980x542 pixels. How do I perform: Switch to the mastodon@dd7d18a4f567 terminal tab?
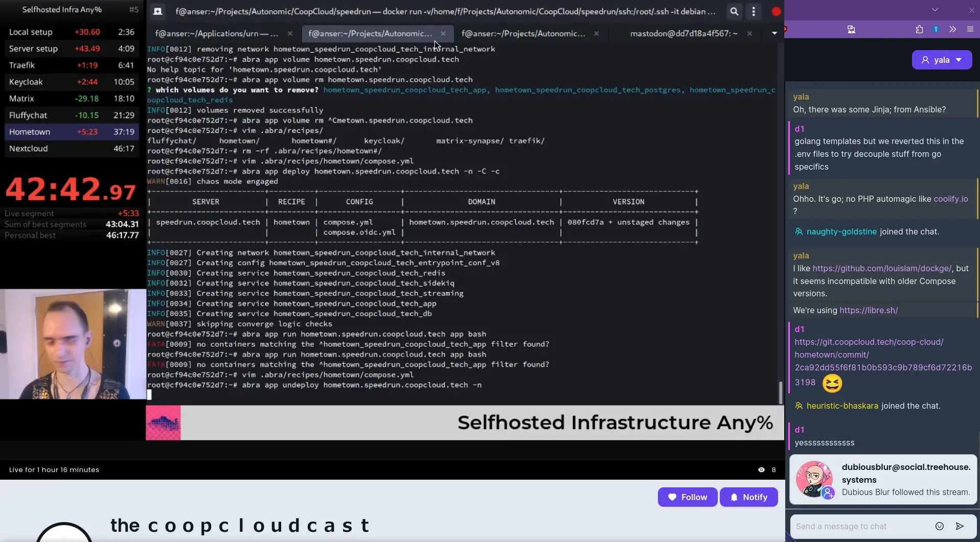tap(683, 33)
